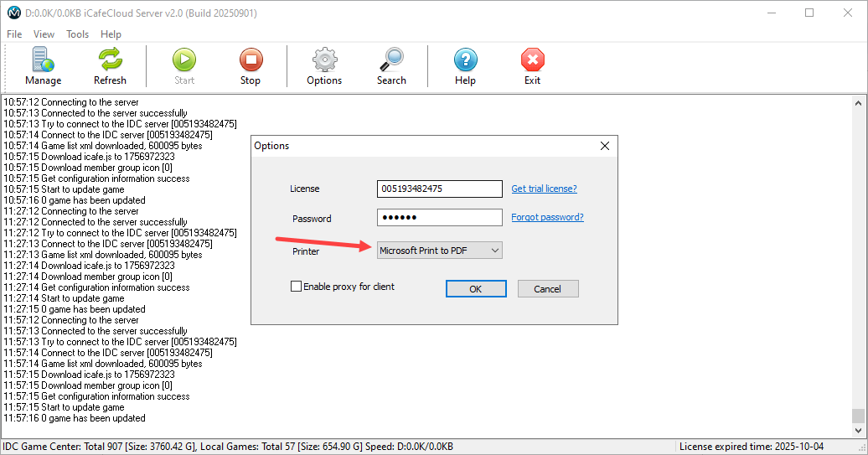
Task: Click the IDC Game Center status bar text
Action: click(228, 446)
